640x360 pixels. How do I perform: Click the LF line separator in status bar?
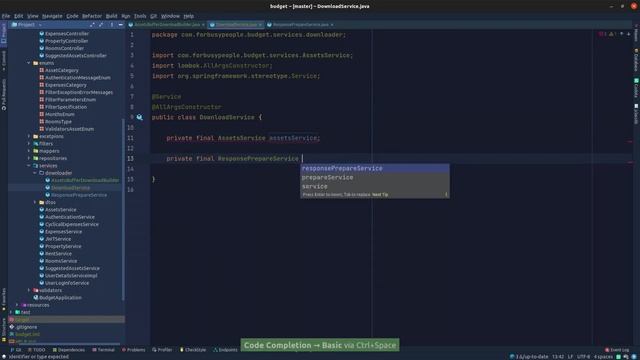click(570, 357)
